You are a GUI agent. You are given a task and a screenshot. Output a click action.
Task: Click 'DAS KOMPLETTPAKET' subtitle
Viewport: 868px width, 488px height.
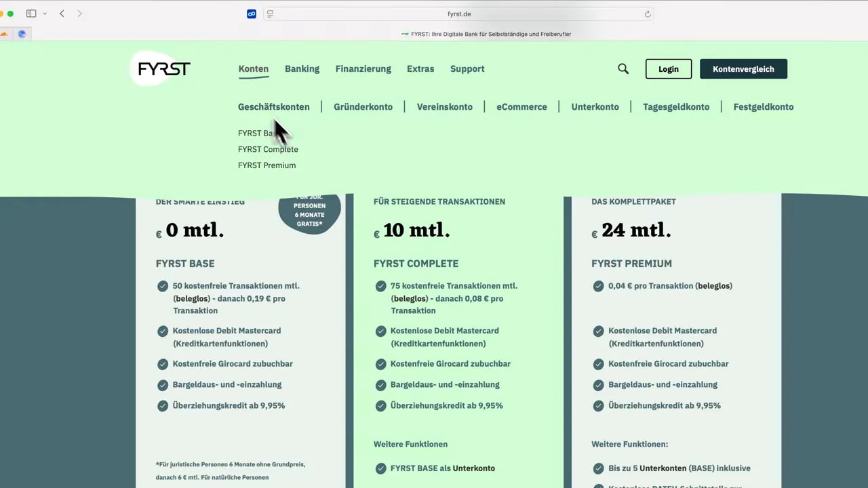633,201
